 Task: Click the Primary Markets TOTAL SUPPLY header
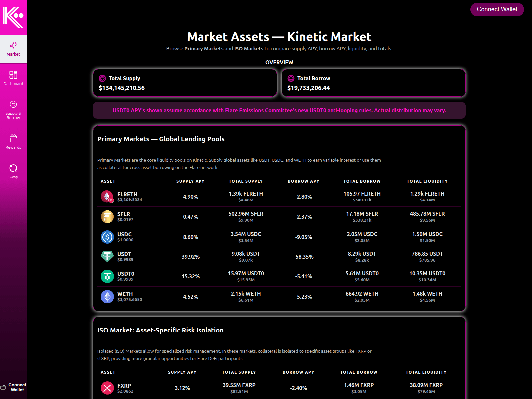(x=246, y=181)
